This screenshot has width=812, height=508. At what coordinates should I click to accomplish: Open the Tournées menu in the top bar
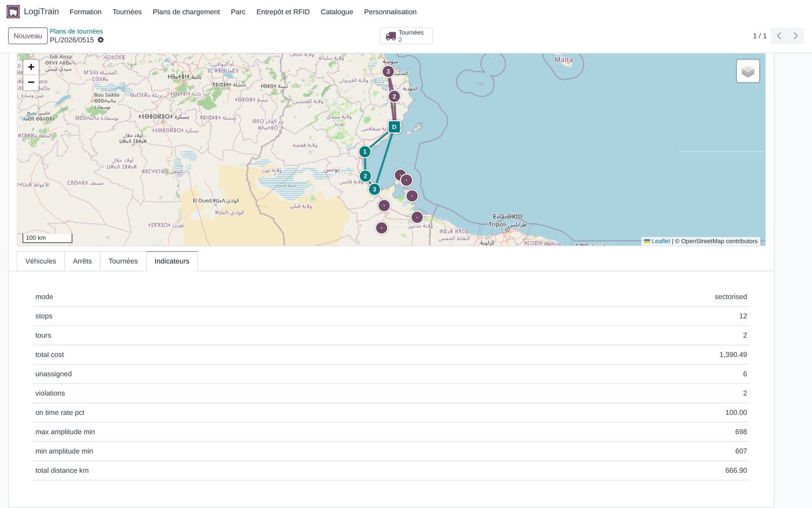[127, 12]
